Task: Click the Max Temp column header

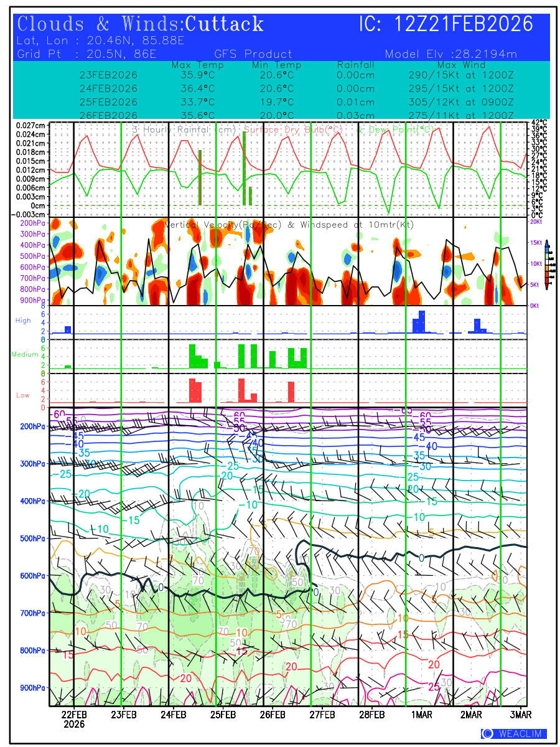Action: point(197,65)
